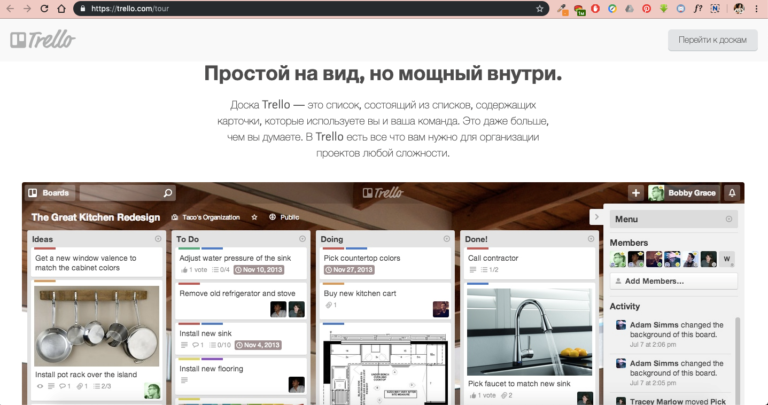Click the Opera-style red O extension icon
The width and height of the screenshot is (768, 405).
(x=596, y=8)
